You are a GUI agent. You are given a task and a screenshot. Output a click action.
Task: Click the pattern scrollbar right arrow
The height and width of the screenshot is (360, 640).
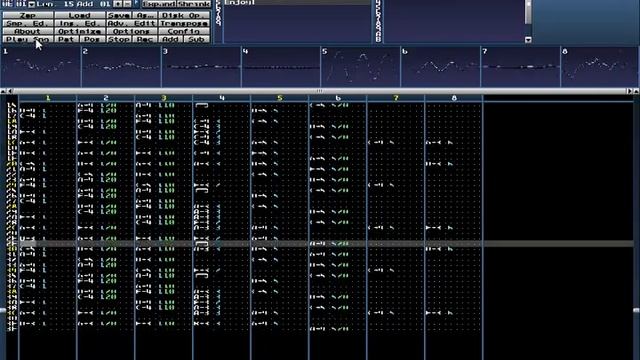click(x=630, y=91)
